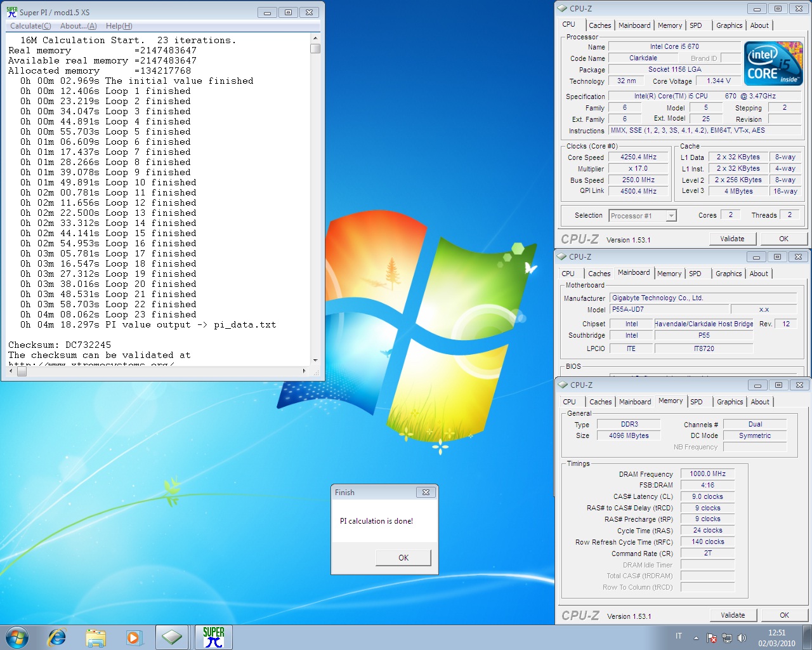812x650 pixels.
Task: Click Super PI horizontal scrollbar right arrow
Action: pyautogui.click(x=304, y=371)
